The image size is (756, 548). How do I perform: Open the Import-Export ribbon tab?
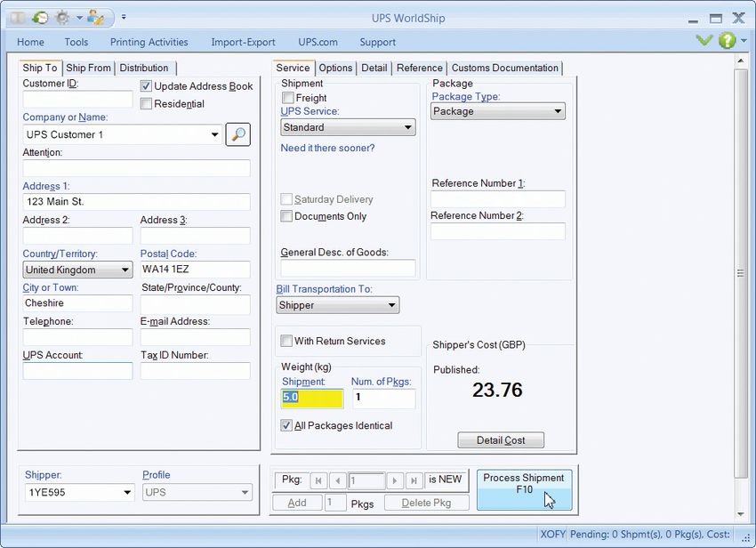coord(243,42)
